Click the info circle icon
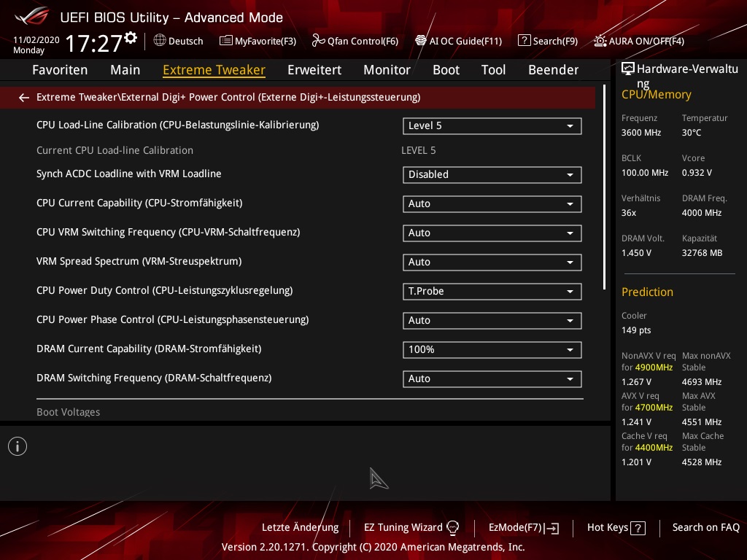747x560 pixels. pyautogui.click(x=18, y=446)
